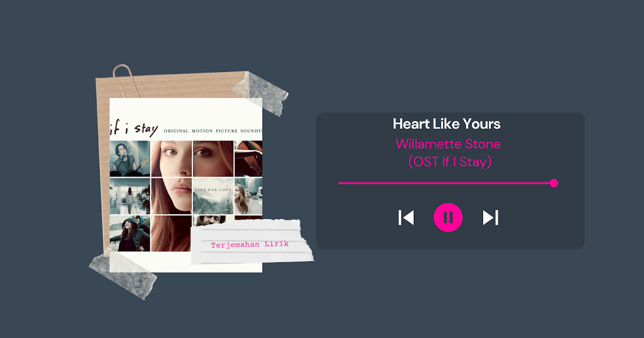Click the Original Motion Picture Soundtrack text

[213, 131]
